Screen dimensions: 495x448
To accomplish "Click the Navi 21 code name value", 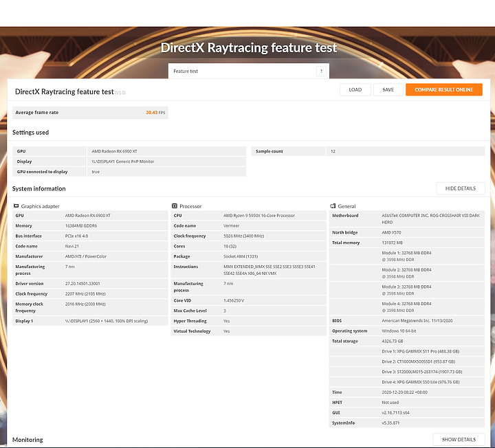I will coord(72,246).
